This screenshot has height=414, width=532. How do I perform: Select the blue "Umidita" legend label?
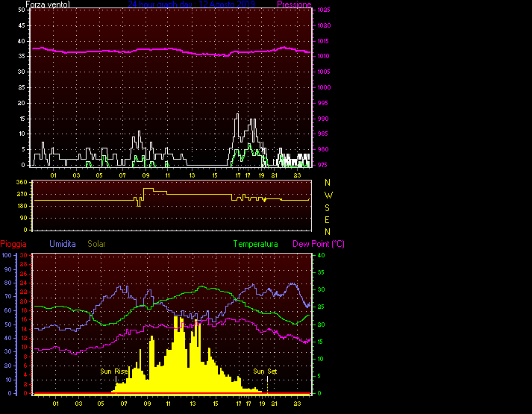click(63, 244)
